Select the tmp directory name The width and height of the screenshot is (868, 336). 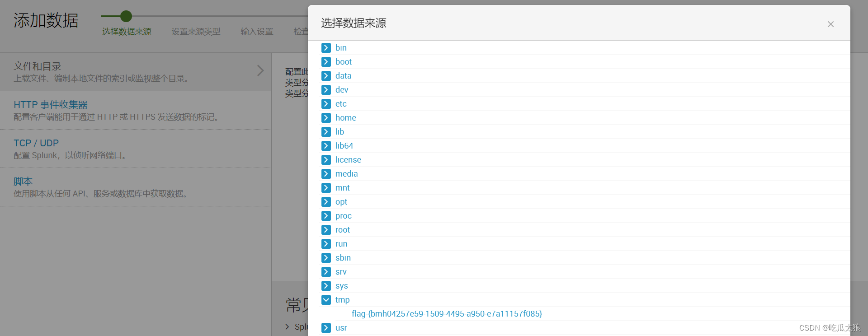(x=343, y=300)
